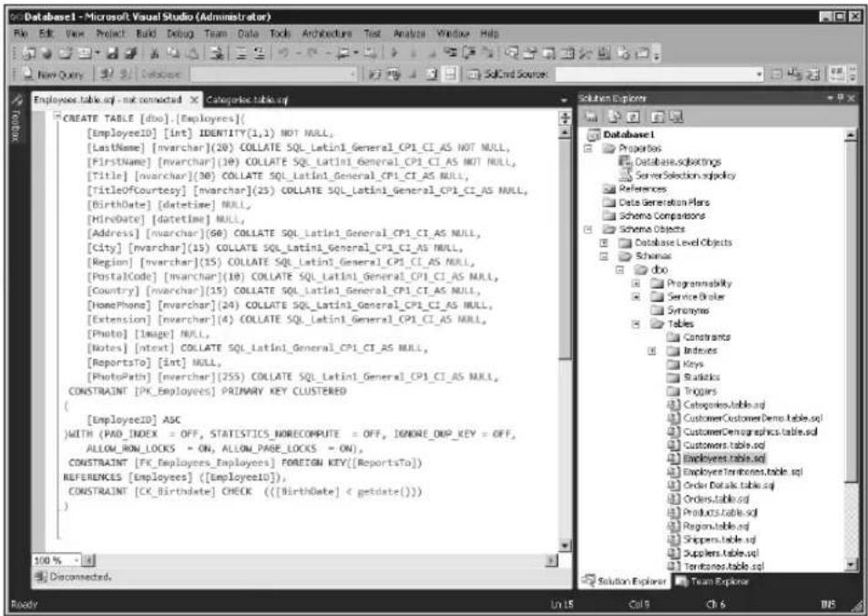Click the Save icon in the toolbar

pyautogui.click(x=112, y=53)
